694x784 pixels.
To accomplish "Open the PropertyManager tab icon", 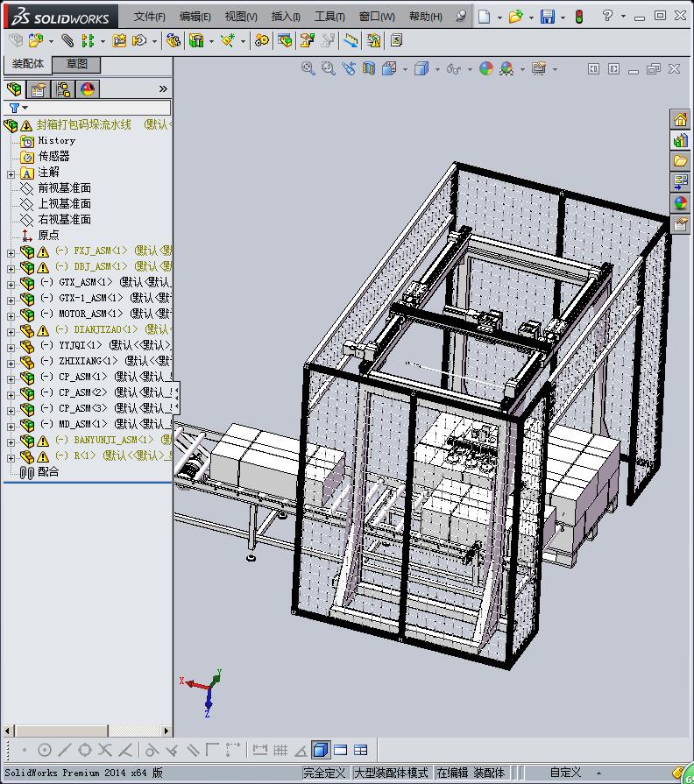I will pos(39,89).
